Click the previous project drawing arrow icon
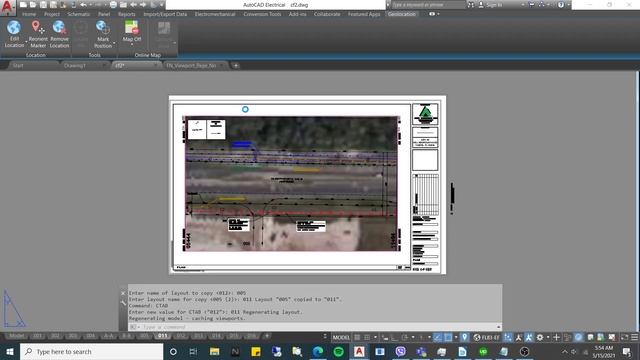The height and width of the screenshot is (360, 640). (133, 5)
